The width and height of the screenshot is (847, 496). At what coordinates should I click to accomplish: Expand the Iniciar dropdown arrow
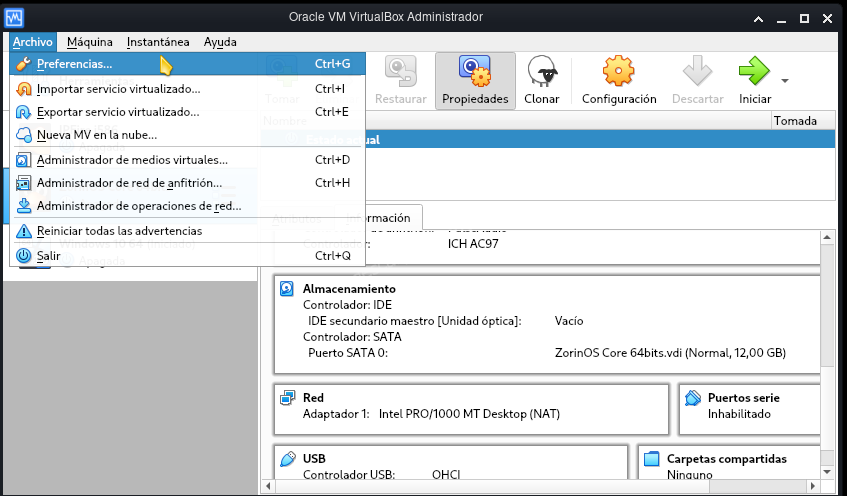785,81
